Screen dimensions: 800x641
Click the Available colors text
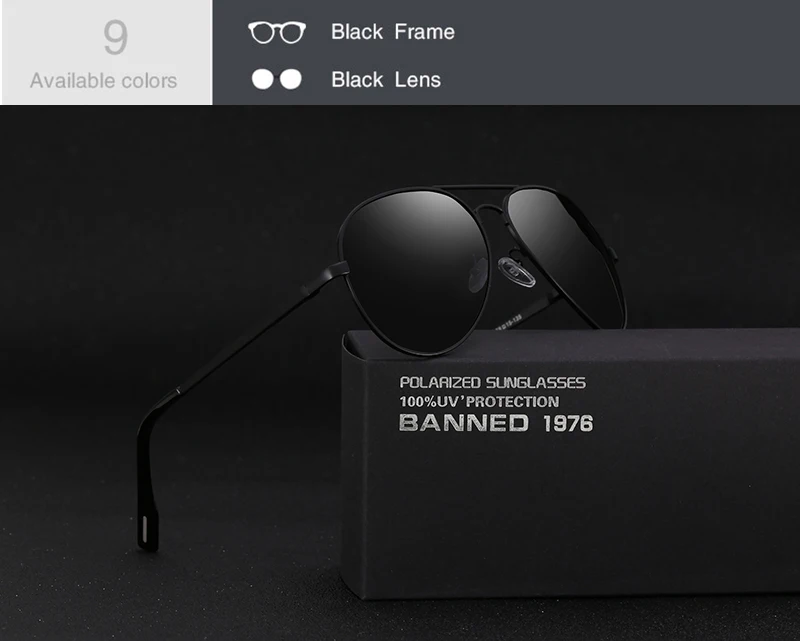click(104, 81)
